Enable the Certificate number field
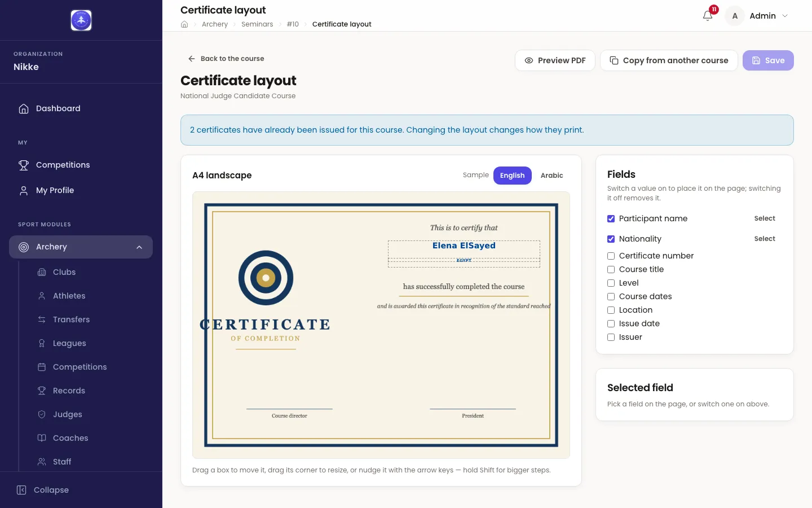The height and width of the screenshot is (508, 812). click(611, 256)
